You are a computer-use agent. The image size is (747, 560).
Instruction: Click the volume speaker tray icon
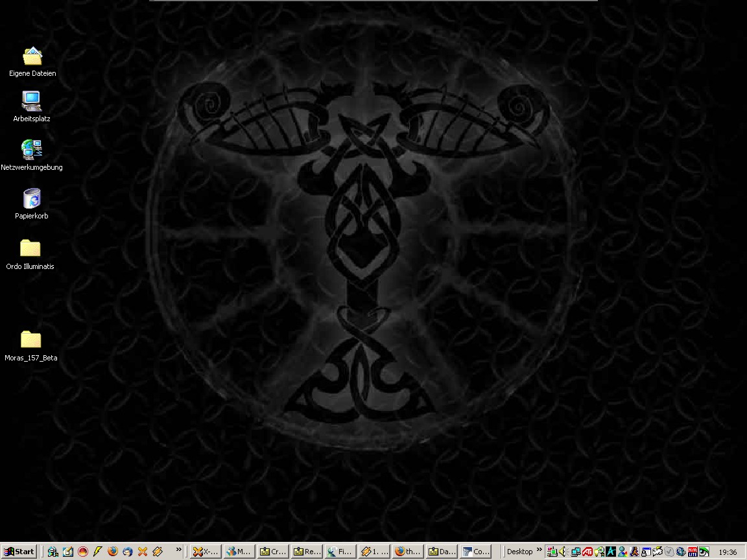point(563,552)
